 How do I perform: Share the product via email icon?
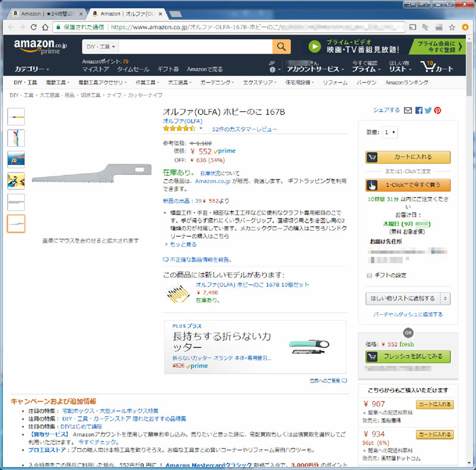tap(408, 110)
